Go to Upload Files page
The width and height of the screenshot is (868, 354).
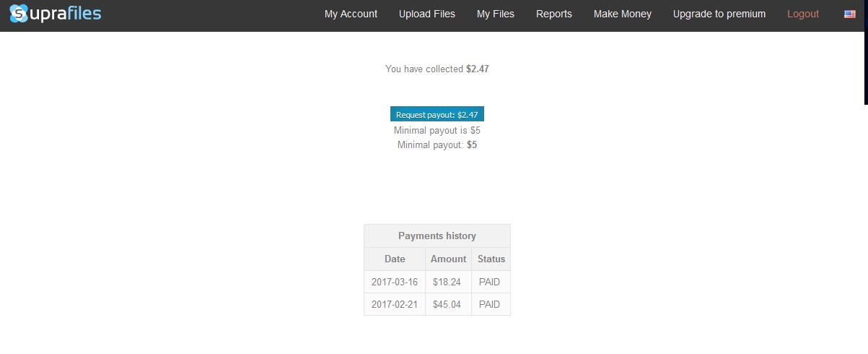(427, 14)
